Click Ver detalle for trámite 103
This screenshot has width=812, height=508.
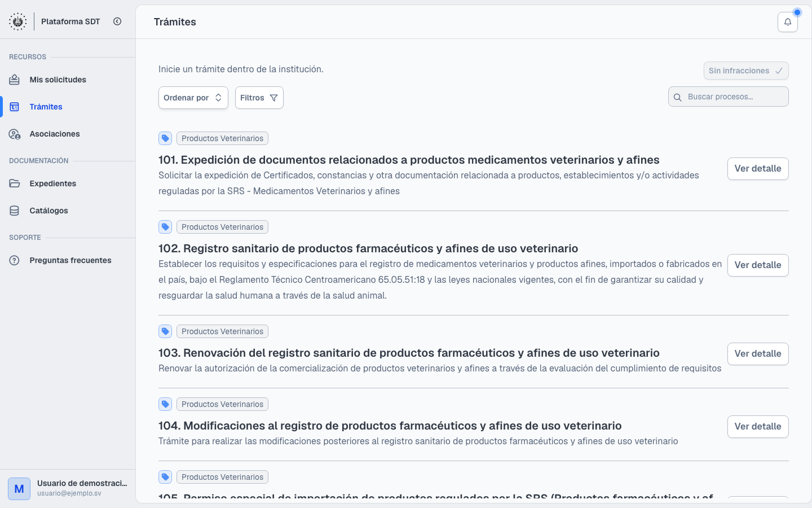tap(758, 354)
